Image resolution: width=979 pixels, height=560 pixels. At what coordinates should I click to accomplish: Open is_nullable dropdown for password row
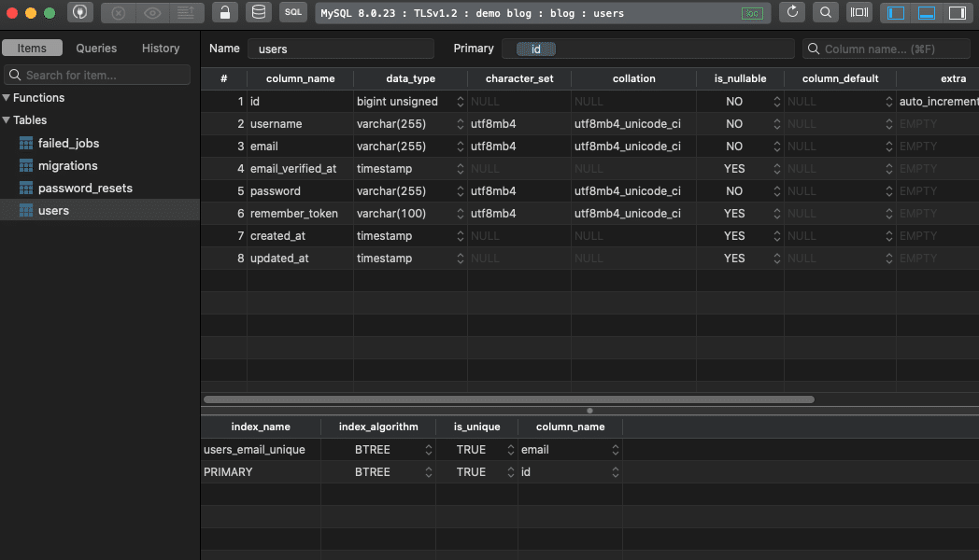776,190
